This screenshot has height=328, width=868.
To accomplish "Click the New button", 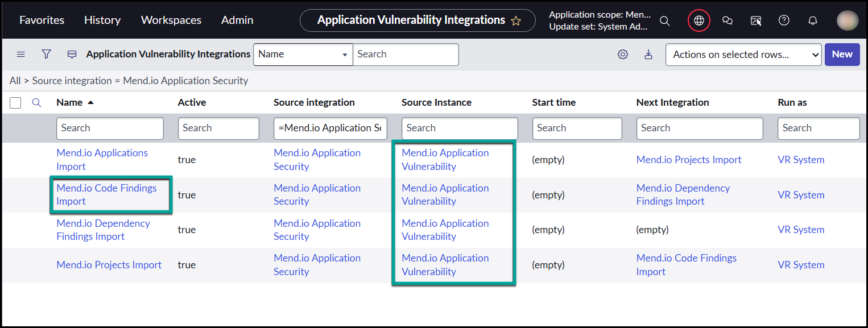I will pos(842,55).
